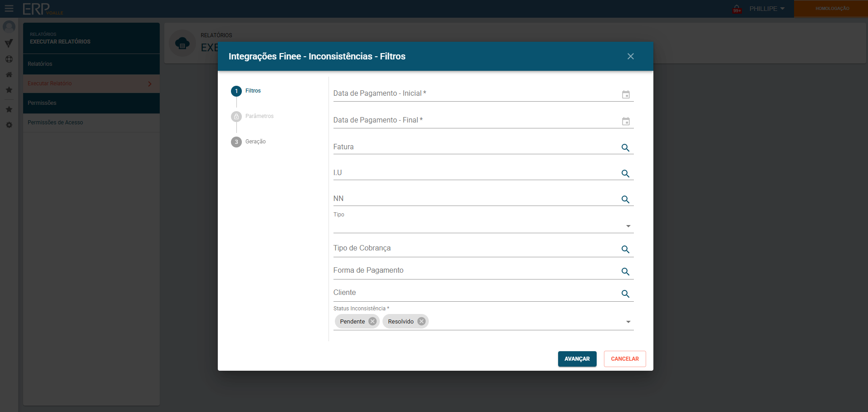Open calendar for Data de Pagamento Inicial
The image size is (868, 412).
626,94
